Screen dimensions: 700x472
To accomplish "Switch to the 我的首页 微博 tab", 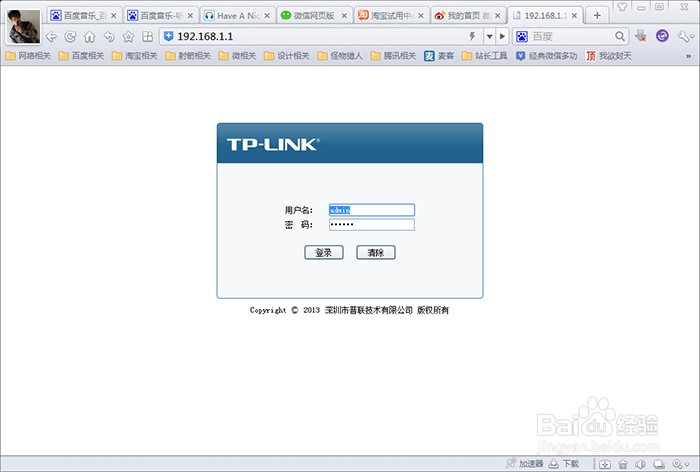I will (467, 16).
